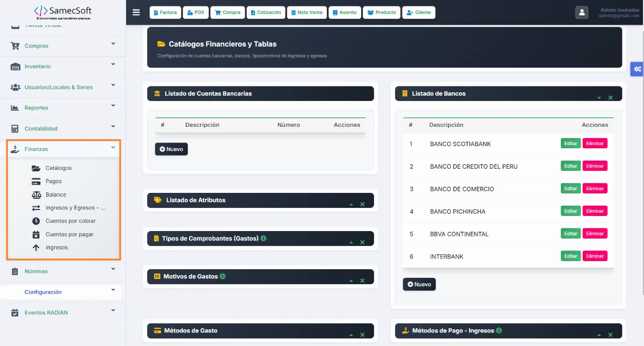Collapse the Listado de Bancos panel

point(599,98)
